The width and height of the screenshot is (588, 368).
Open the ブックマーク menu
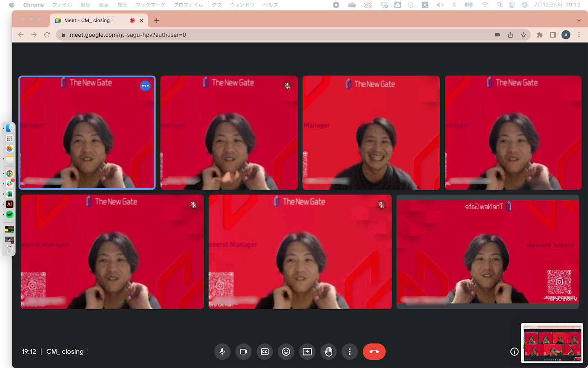150,5
